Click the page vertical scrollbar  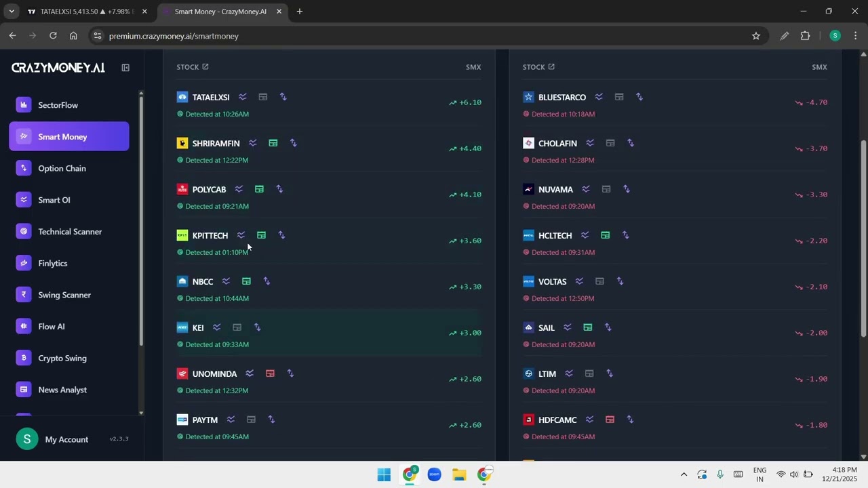[x=863, y=238]
